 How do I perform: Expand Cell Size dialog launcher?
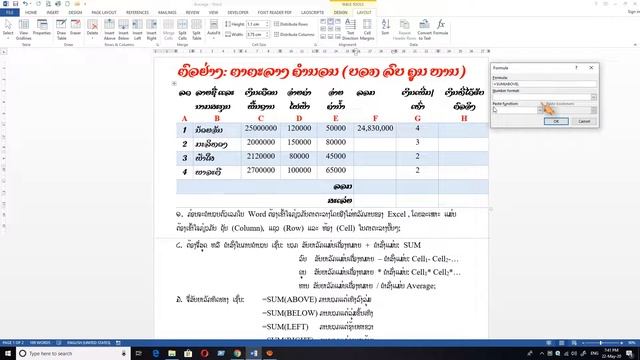315,44
